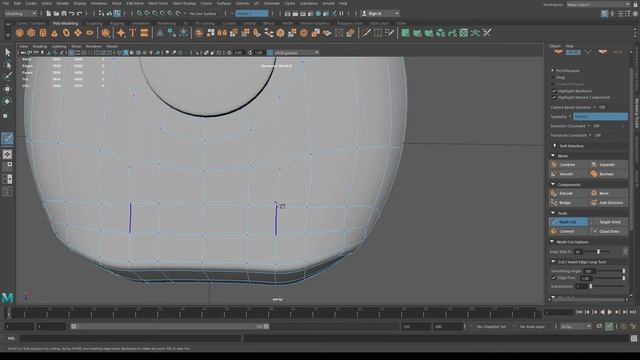
Task: Click the Open Scene folder icon
Action: (56, 13)
